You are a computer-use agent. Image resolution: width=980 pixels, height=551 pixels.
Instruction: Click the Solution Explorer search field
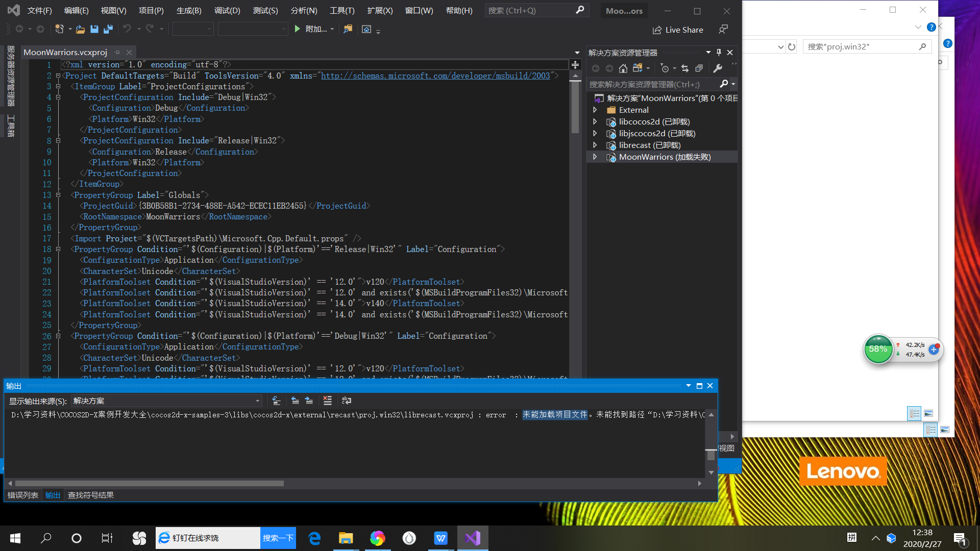point(652,84)
